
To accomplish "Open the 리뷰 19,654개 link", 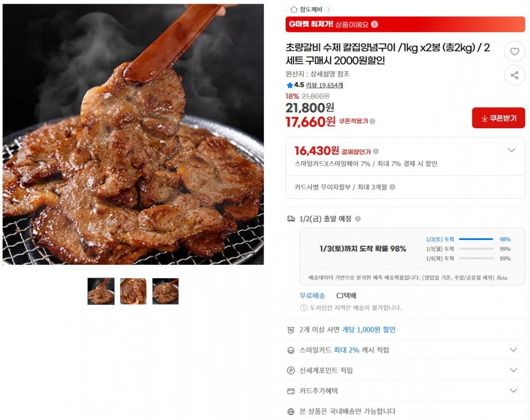I will click(324, 85).
